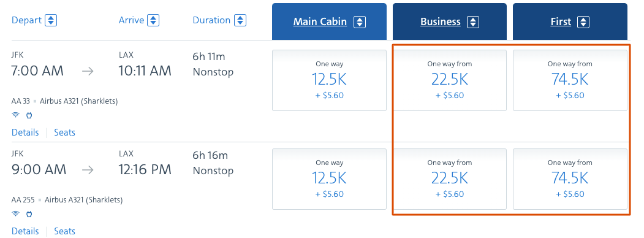
Task: Select the Business fare tab
Action: (x=450, y=22)
